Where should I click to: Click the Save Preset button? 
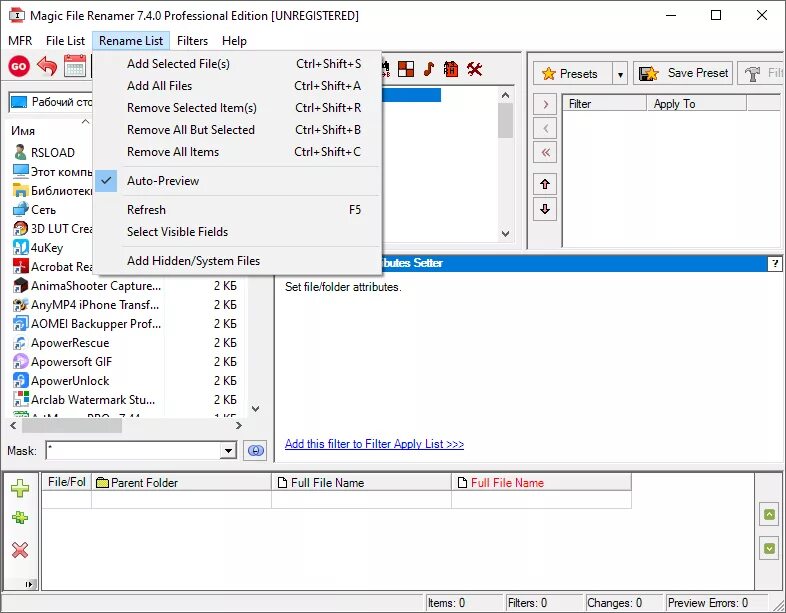click(x=683, y=73)
